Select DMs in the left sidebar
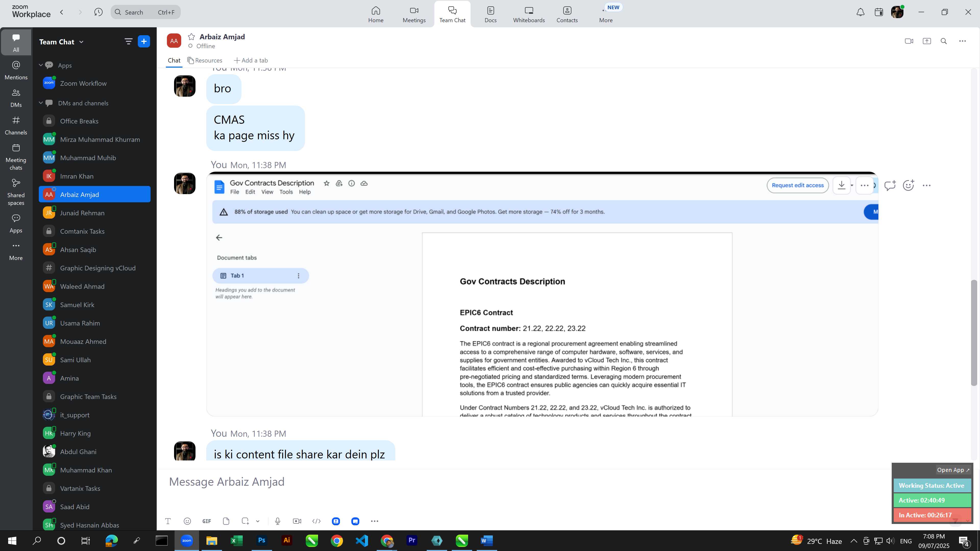 point(16,98)
